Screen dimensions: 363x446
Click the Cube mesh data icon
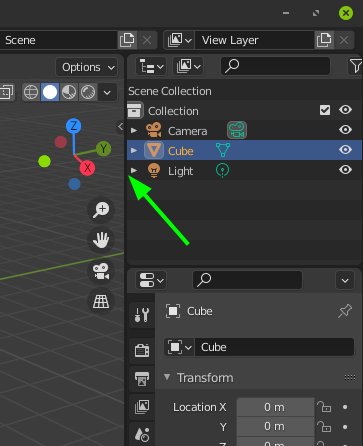[x=223, y=150]
